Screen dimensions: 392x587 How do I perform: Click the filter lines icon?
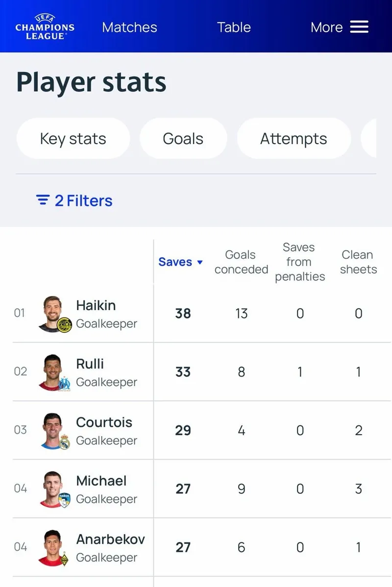(x=43, y=200)
